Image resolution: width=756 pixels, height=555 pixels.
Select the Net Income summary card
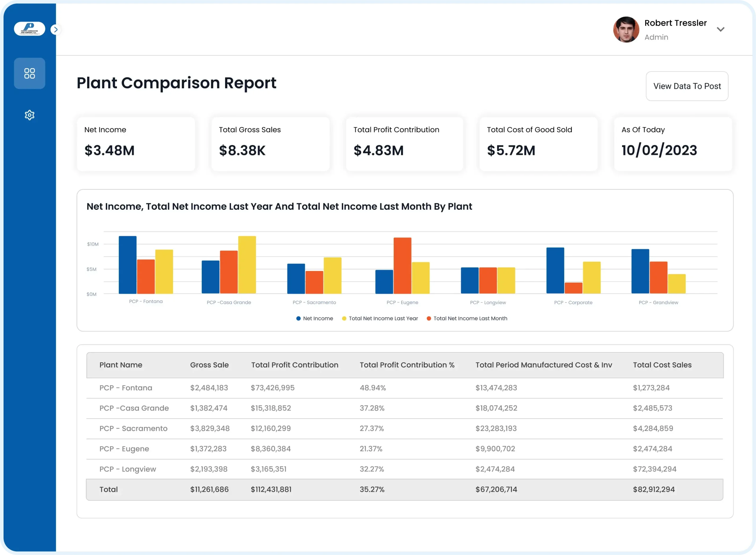[136, 144]
